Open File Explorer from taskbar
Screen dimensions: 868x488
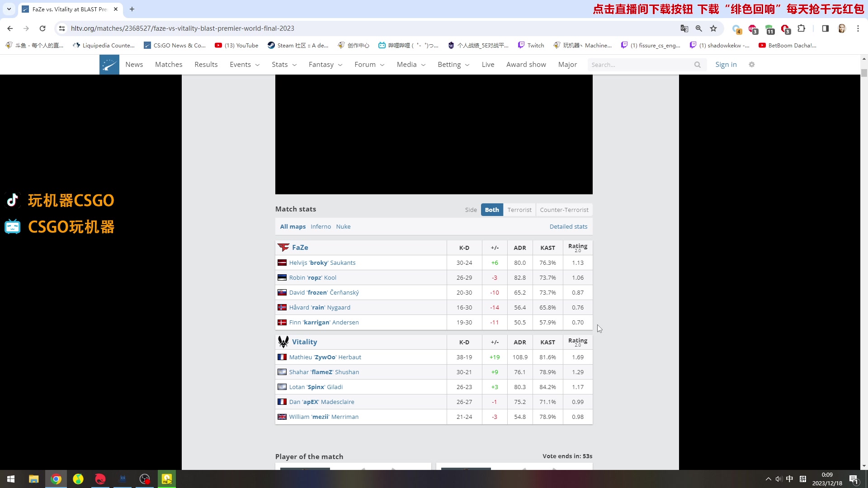[x=33, y=479]
